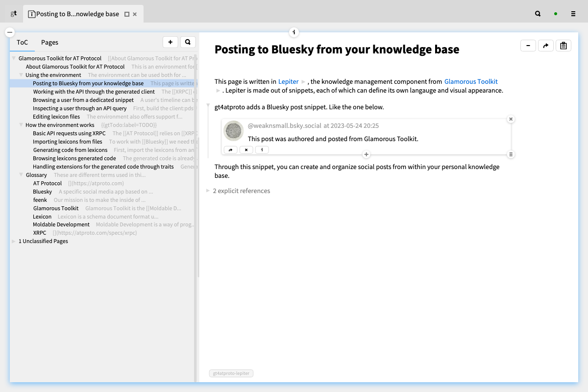
Task: Click the green status dot indicator
Action: 555,14
